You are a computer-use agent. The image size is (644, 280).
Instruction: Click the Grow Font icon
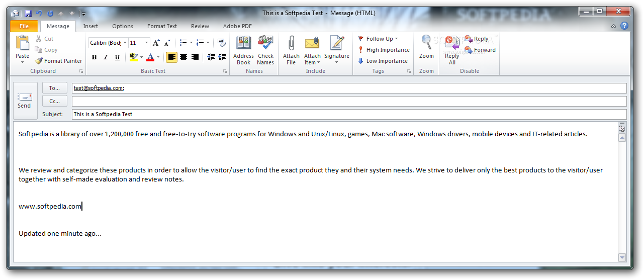tap(157, 43)
